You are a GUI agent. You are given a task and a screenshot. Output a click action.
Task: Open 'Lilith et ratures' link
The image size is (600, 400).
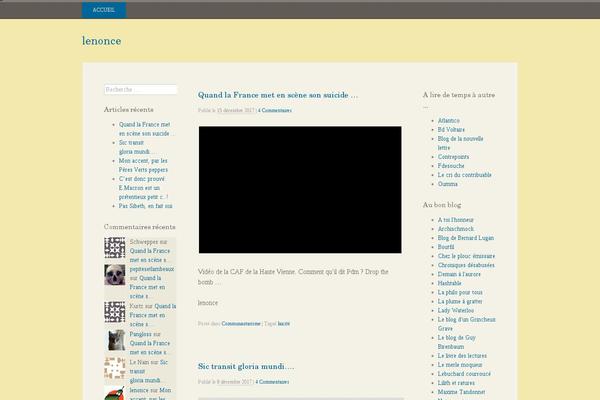click(456, 383)
